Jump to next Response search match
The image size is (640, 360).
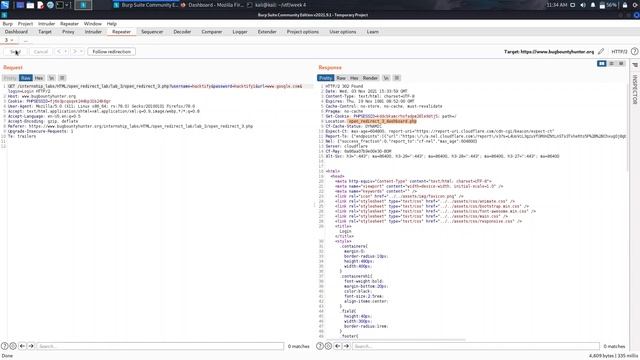tap(346, 346)
